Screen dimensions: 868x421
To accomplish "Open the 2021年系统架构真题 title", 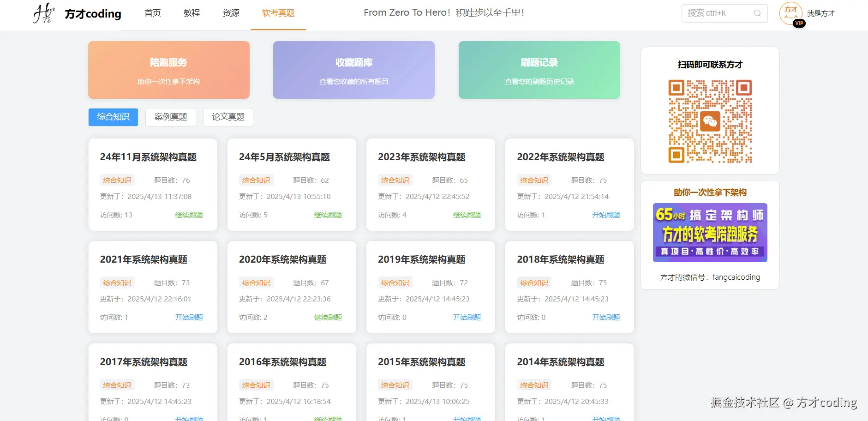I will pos(144,260).
